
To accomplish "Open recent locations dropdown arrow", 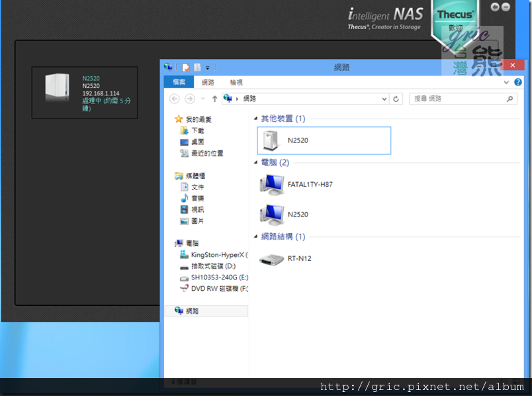I will click(x=203, y=99).
